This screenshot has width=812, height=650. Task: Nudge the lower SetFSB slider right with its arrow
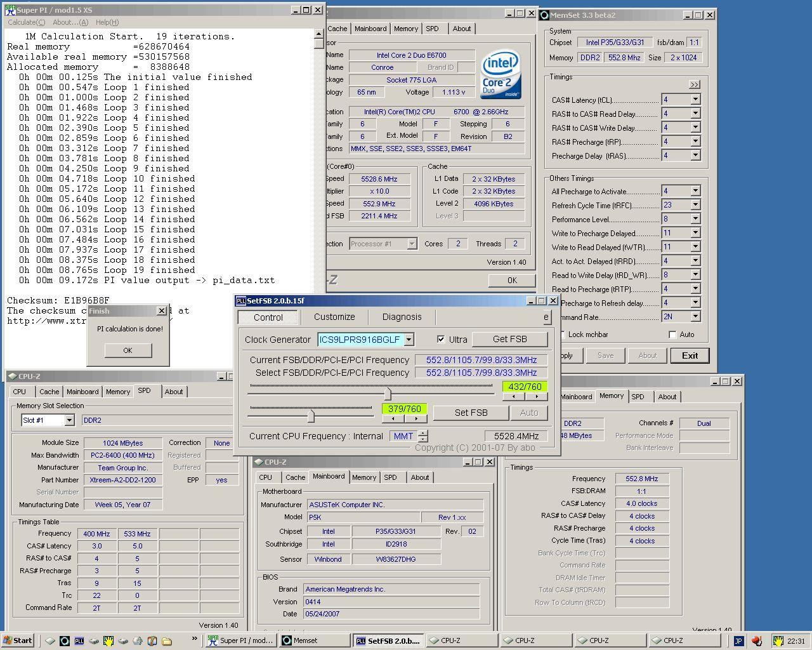416,418
